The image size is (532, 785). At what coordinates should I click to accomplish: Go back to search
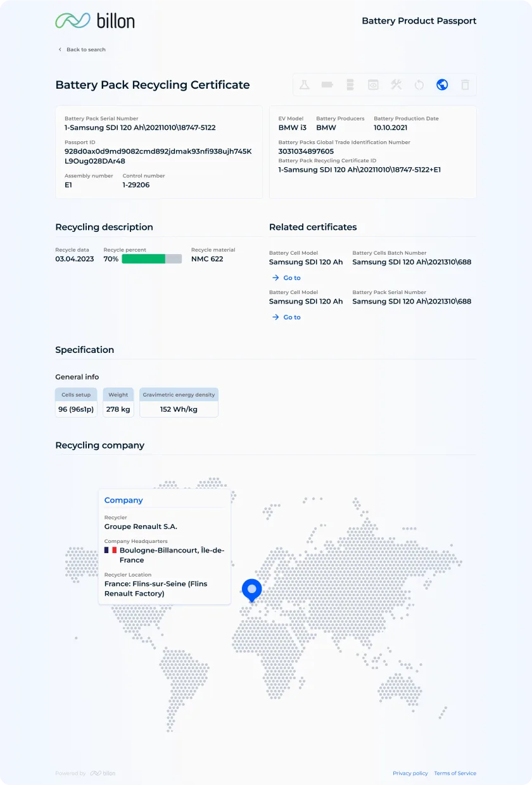86,49
